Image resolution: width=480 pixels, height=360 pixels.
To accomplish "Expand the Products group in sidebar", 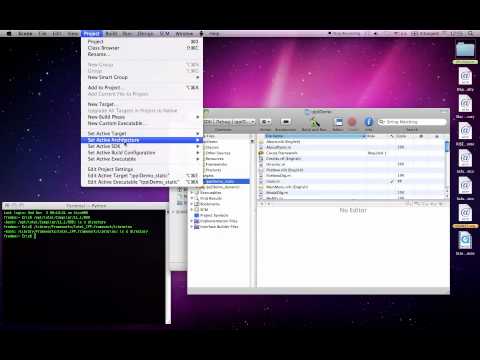I will point(213,170).
